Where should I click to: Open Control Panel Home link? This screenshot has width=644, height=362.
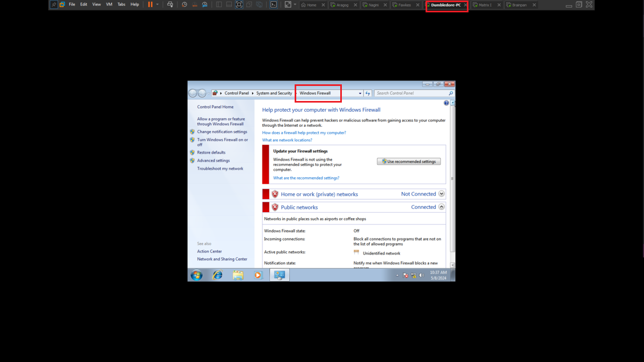(x=215, y=107)
